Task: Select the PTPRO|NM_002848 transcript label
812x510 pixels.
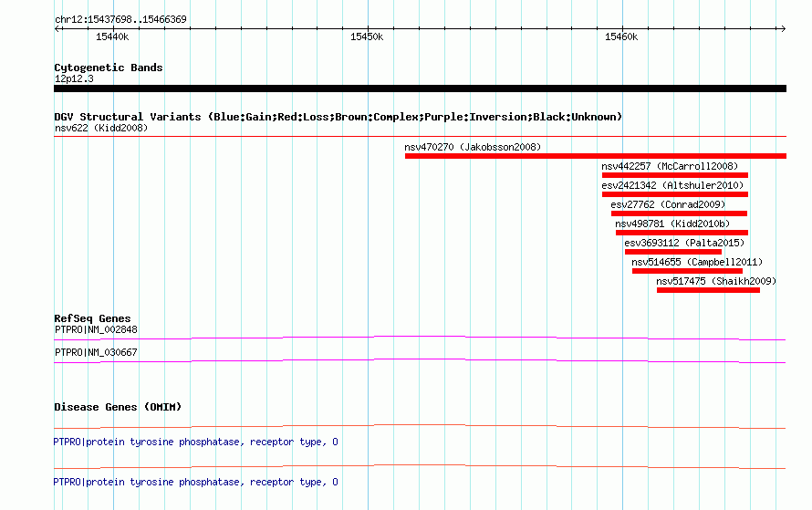Action: pyautogui.click(x=96, y=330)
